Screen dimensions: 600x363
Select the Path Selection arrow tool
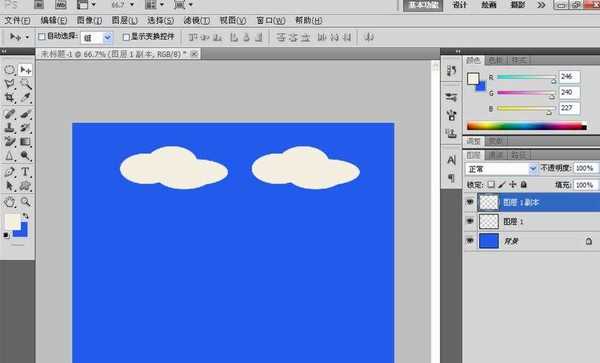pyautogui.click(x=10, y=186)
